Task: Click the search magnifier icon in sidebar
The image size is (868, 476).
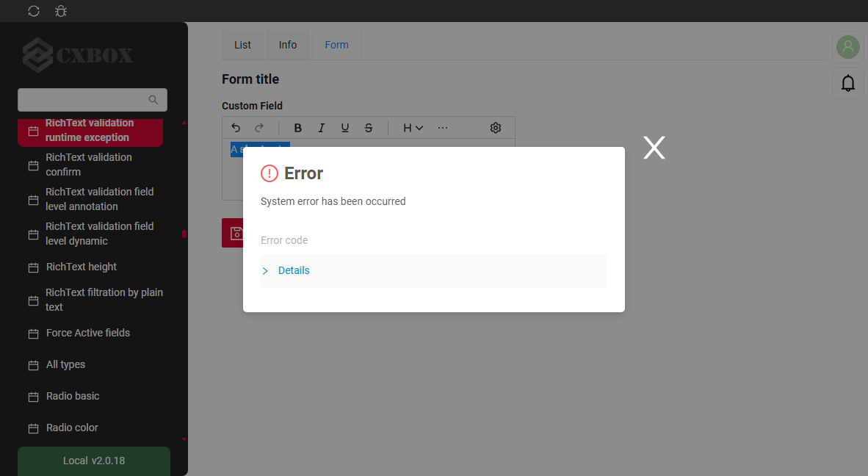Action: tap(153, 100)
